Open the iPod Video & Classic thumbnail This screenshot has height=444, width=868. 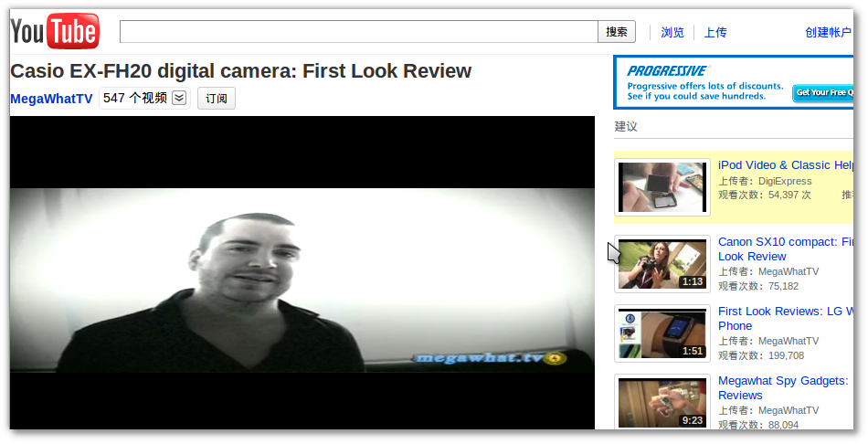coord(662,187)
